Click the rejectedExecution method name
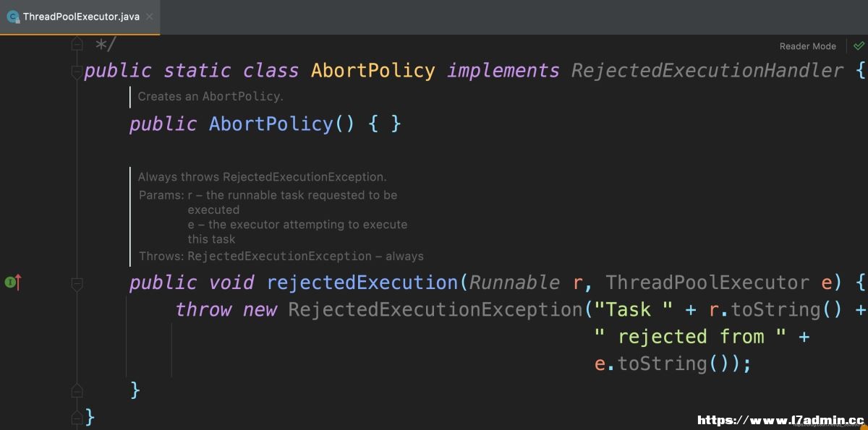 pyautogui.click(x=362, y=283)
